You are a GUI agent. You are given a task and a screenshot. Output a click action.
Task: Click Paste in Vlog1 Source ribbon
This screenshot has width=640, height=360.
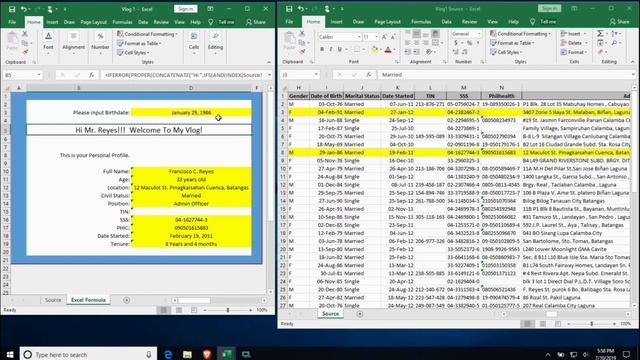pyautogui.click(x=289, y=41)
